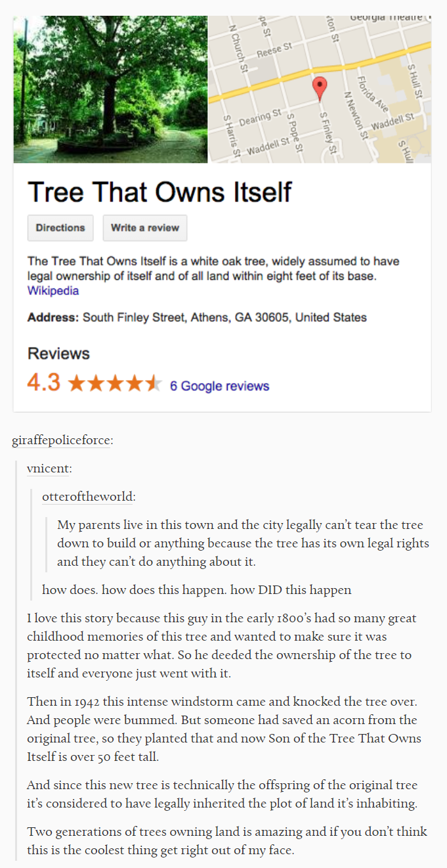
Task: Open giraffepoliceforce's blog link
Action: 62,440
